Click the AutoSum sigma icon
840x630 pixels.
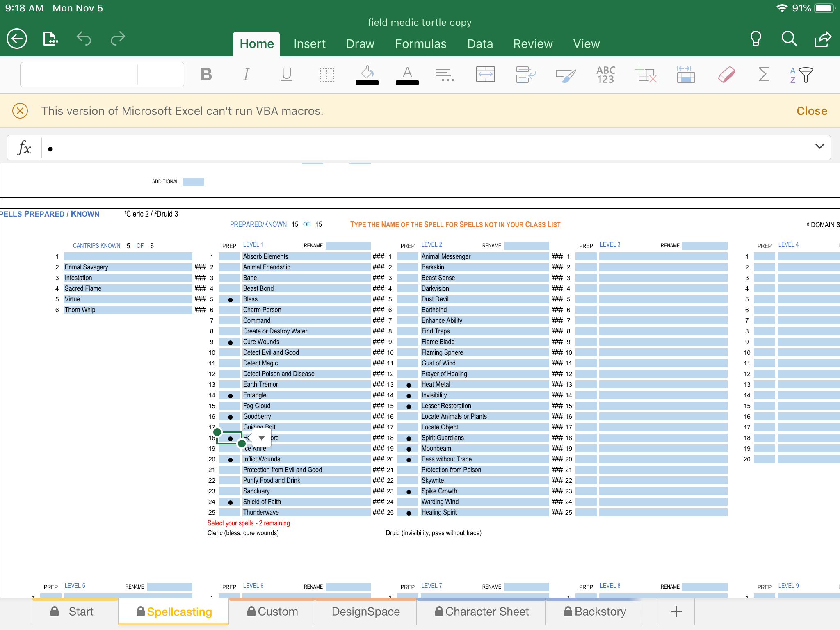point(764,75)
